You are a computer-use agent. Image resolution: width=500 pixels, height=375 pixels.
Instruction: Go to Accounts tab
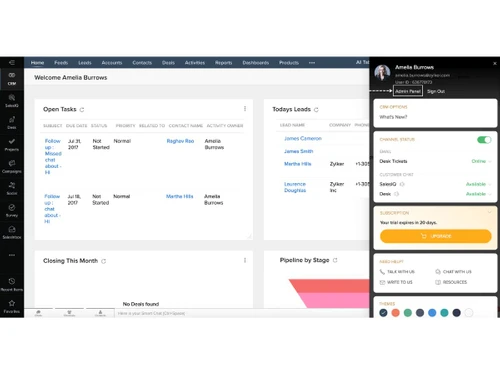pyautogui.click(x=112, y=63)
